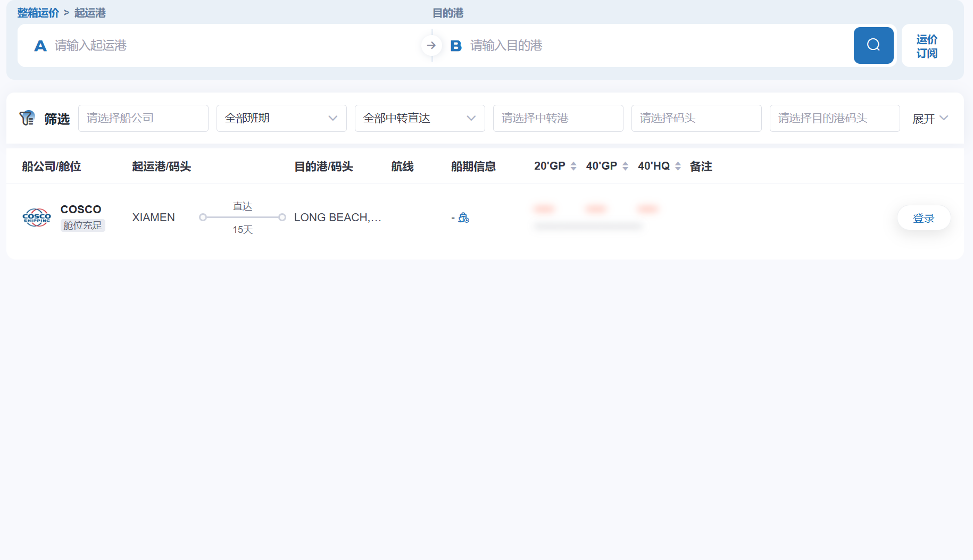Toggle sorting on the 40'HQ column
This screenshot has height=560, width=973.
(x=677, y=165)
